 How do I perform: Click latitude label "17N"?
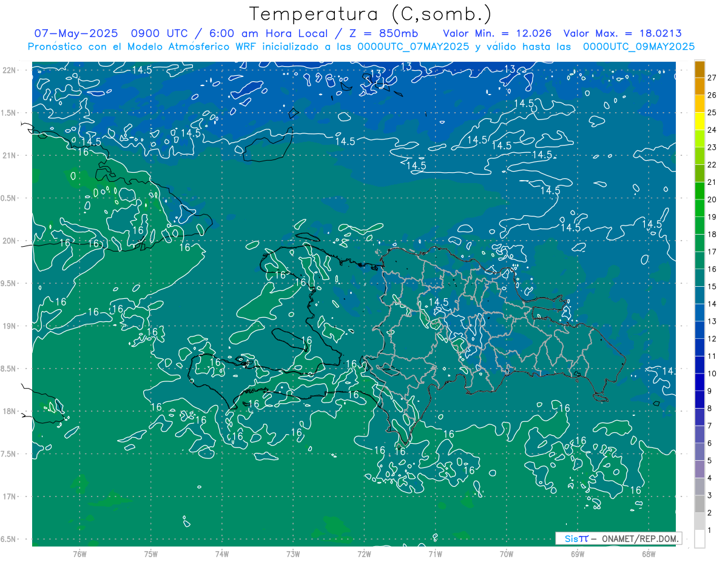9,497
